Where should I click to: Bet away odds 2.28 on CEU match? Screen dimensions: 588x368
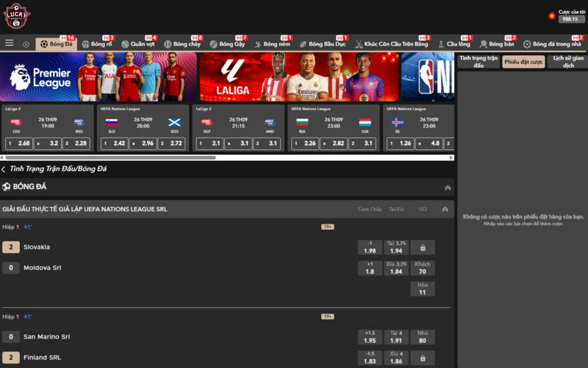coord(76,144)
